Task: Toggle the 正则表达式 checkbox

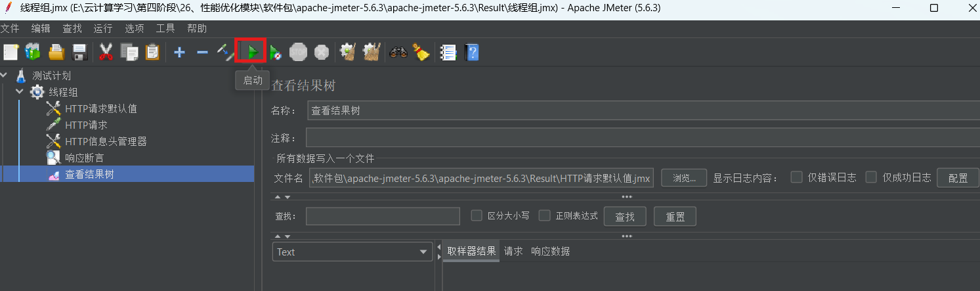Action: (544, 215)
